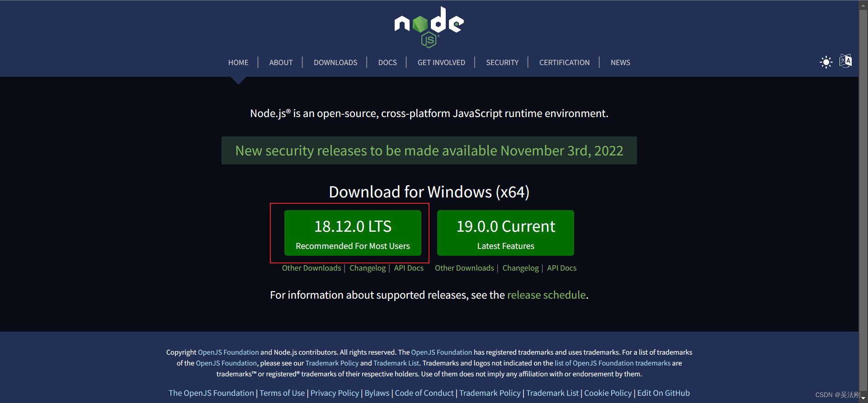The height and width of the screenshot is (403, 868).
Task: Open Trademark List link in copyright paragraph
Action: pyautogui.click(x=396, y=363)
